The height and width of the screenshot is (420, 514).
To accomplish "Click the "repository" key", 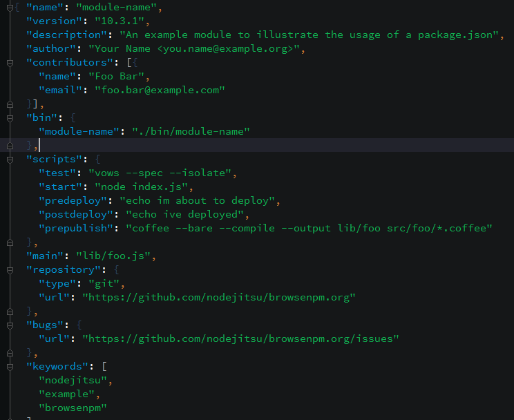I will (x=64, y=270).
